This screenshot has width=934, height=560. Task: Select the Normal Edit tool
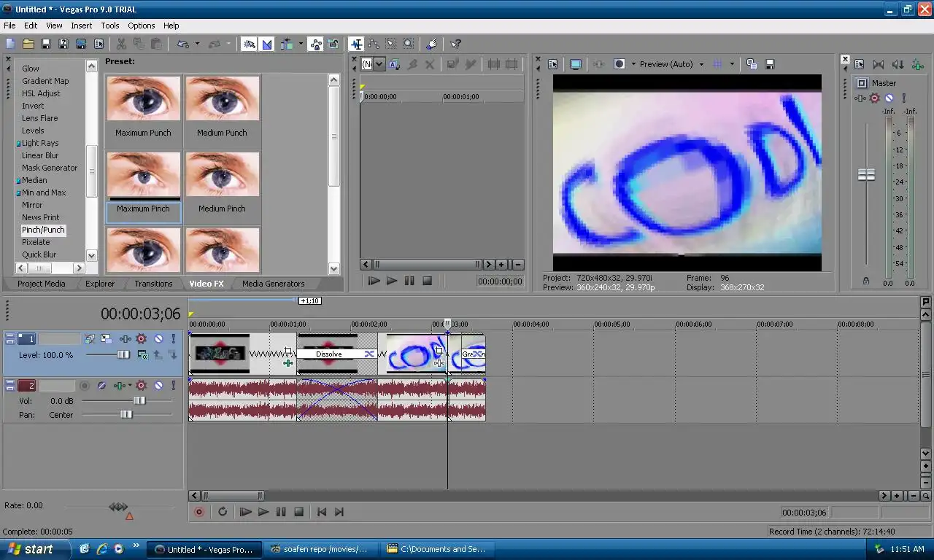(356, 44)
